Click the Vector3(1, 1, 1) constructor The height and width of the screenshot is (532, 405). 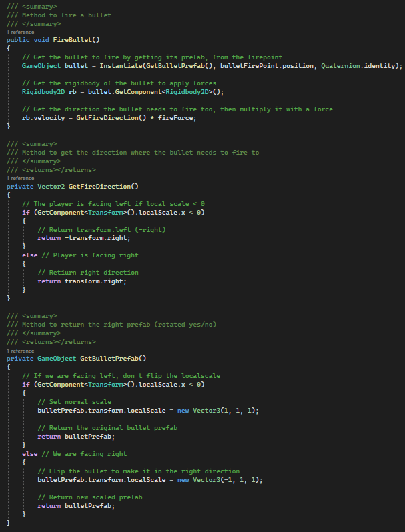(225, 410)
